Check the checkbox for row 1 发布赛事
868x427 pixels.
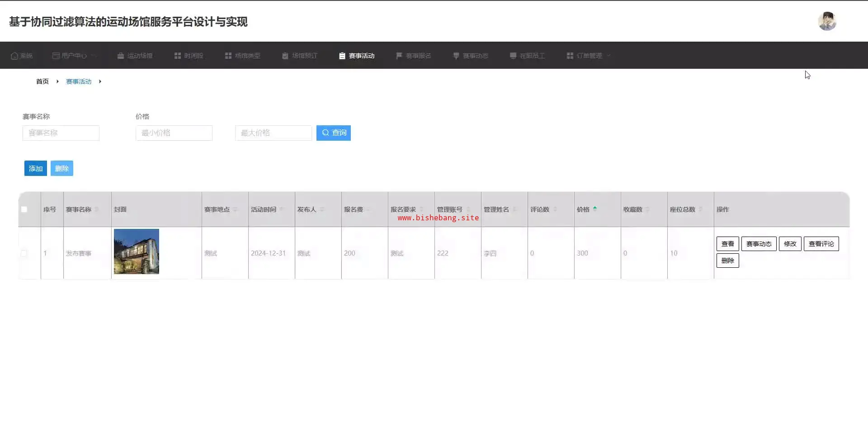[x=24, y=253]
